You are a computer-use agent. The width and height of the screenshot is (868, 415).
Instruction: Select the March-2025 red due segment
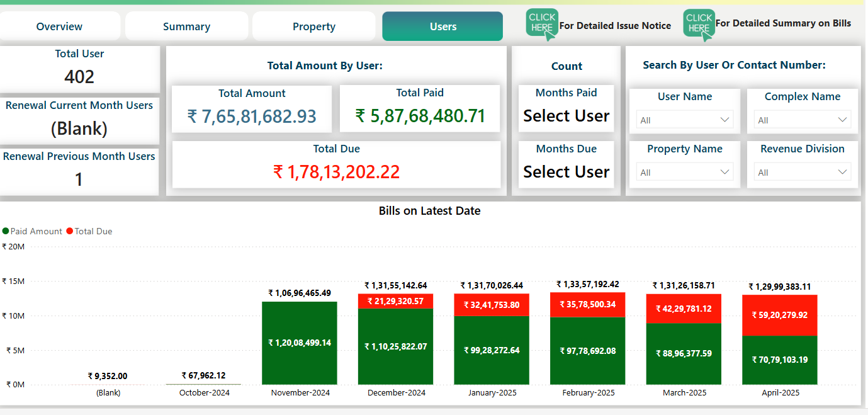(x=684, y=309)
